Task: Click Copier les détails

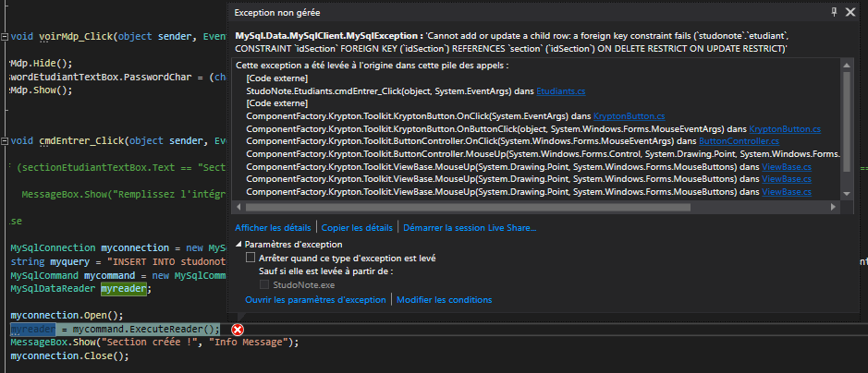Action: click(359, 227)
